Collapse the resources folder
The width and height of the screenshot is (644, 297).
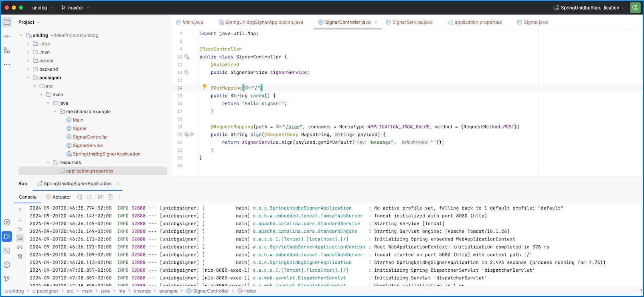tap(48, 162)
